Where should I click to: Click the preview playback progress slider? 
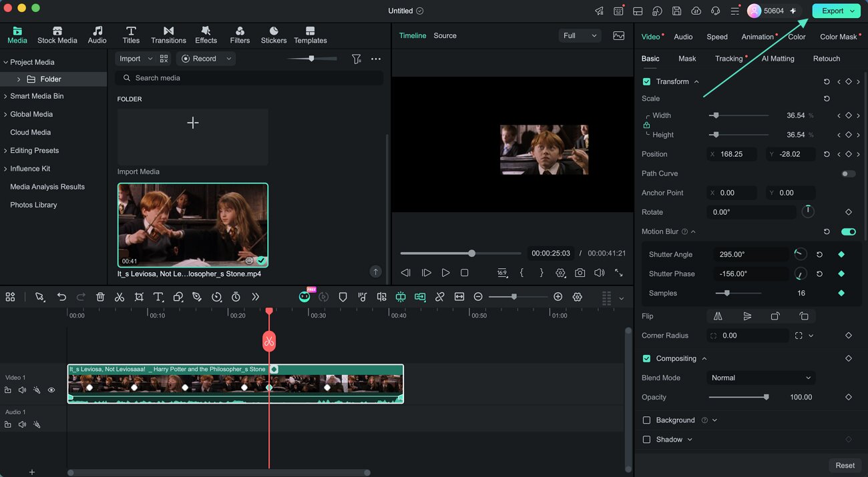coord(461,254)
